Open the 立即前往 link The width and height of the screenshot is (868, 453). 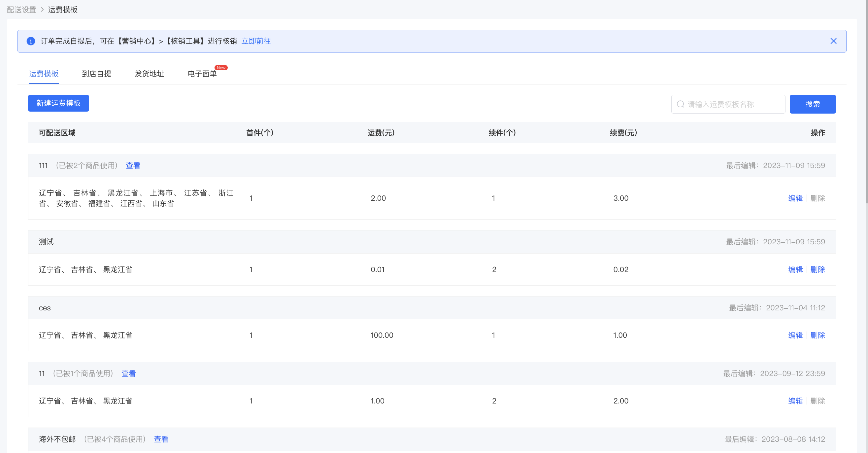(256, 41)
